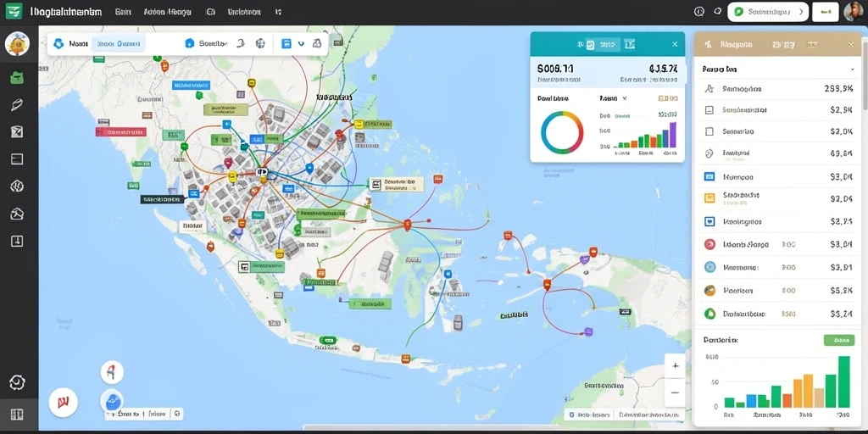Click the blue save icon in map toolbar
Image resolution: width=868 pixels, height=434 pixels.
point(287,43)
